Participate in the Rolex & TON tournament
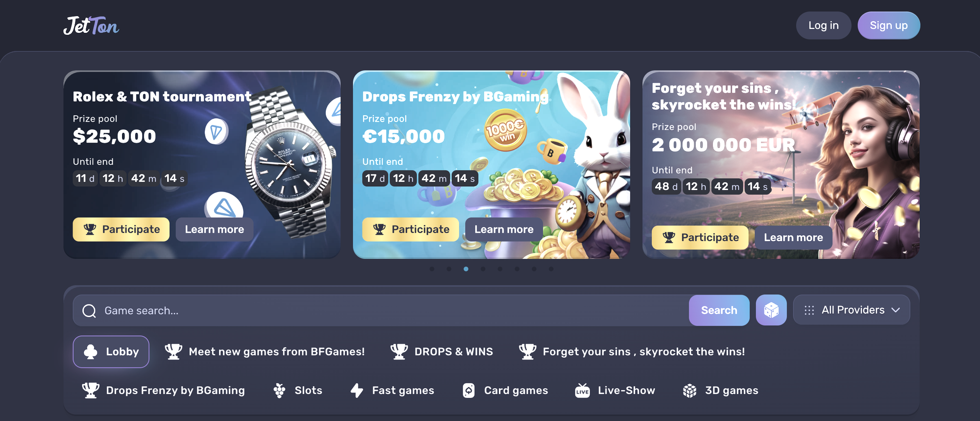This screenshot has width=980, height=421. [x=121, y=229]
